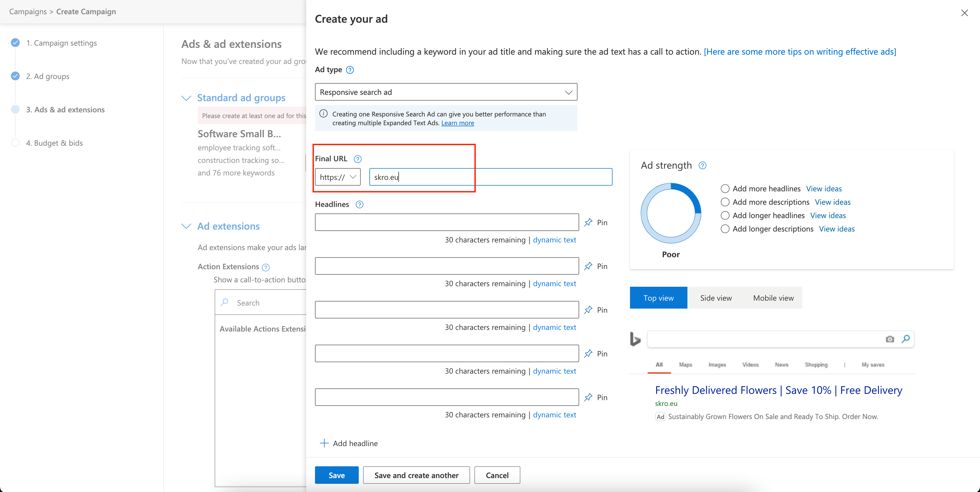Image resolution: width=980 pixels, height=492 pixels.
Task: Open the Learn more link
Action: 457,123
